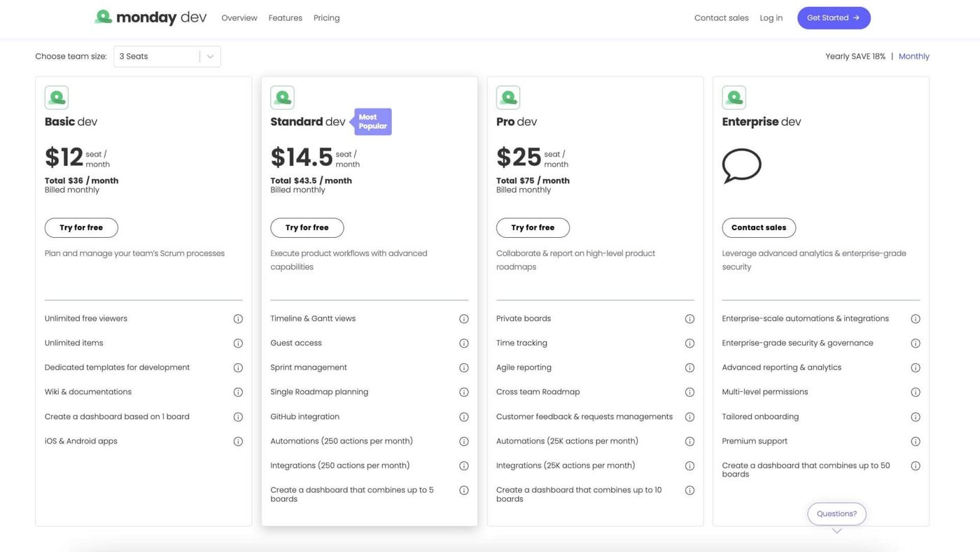Viewport: 980px width, 552px height.
Task: Click the Enterprise dev plan heading
Action: point(762,122)
